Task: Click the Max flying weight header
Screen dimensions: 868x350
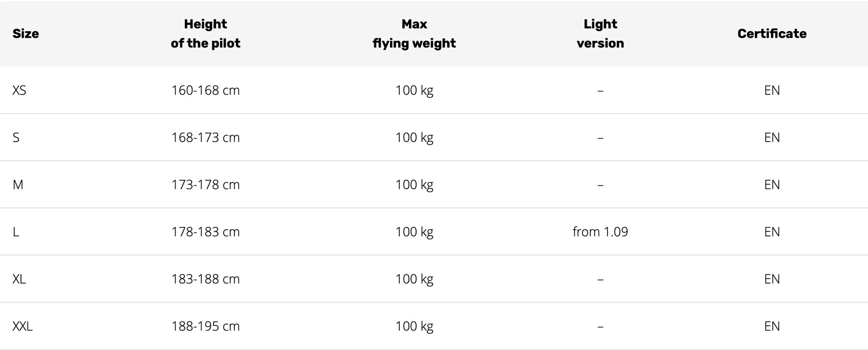Action: [x=414, y=34]
